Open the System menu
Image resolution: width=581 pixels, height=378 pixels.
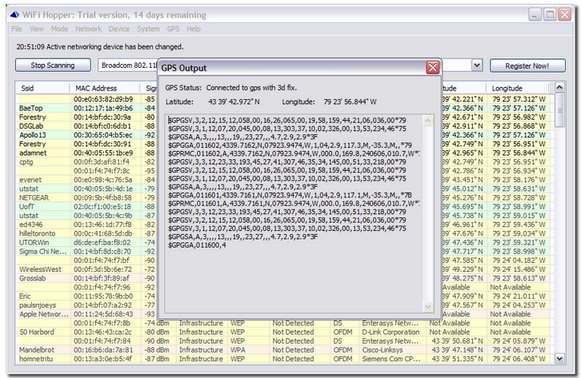(148, 29)
